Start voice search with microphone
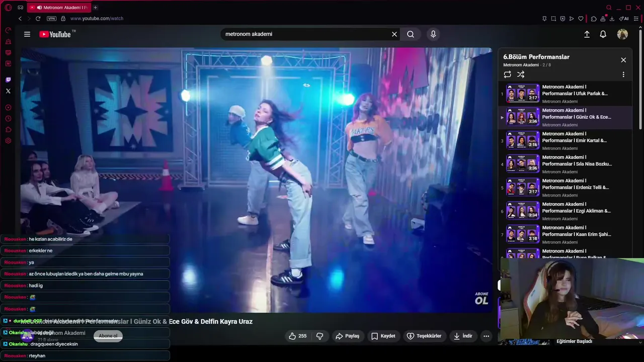644x362 pixels. 433,34
